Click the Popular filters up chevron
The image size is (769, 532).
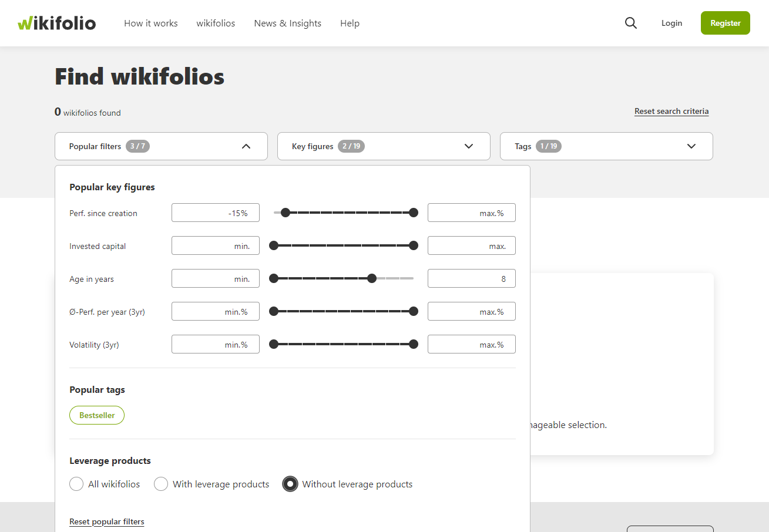246,146
